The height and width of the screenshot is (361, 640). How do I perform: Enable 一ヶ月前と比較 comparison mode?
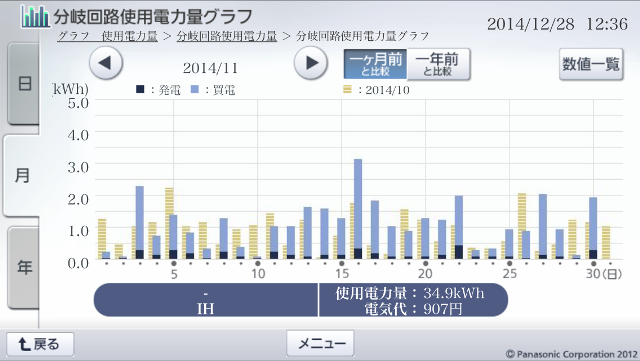click(x=375, y=64)
